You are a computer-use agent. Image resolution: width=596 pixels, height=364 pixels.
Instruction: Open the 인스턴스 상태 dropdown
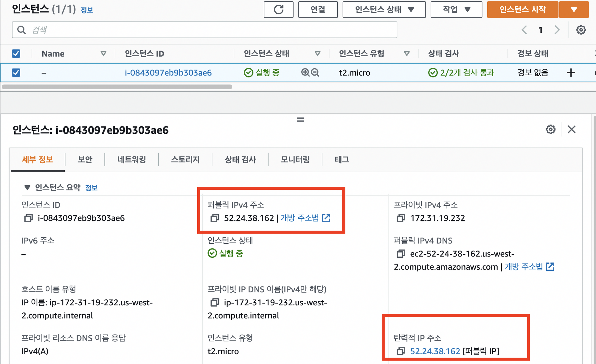(384, 10)
